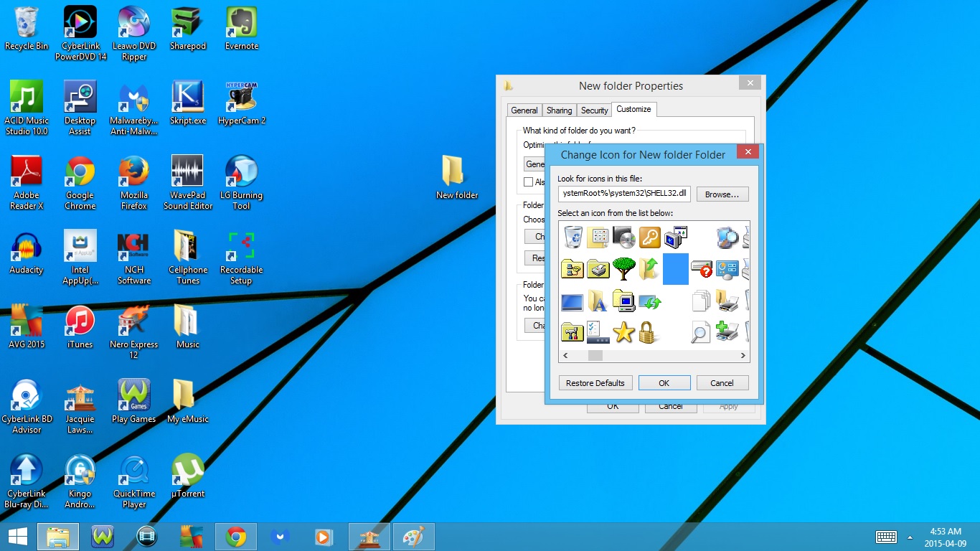Select the HyperCam 2 desktop shortcut
Image resolution: width=980 pixels, height=551 pixels.
point(242,104)
